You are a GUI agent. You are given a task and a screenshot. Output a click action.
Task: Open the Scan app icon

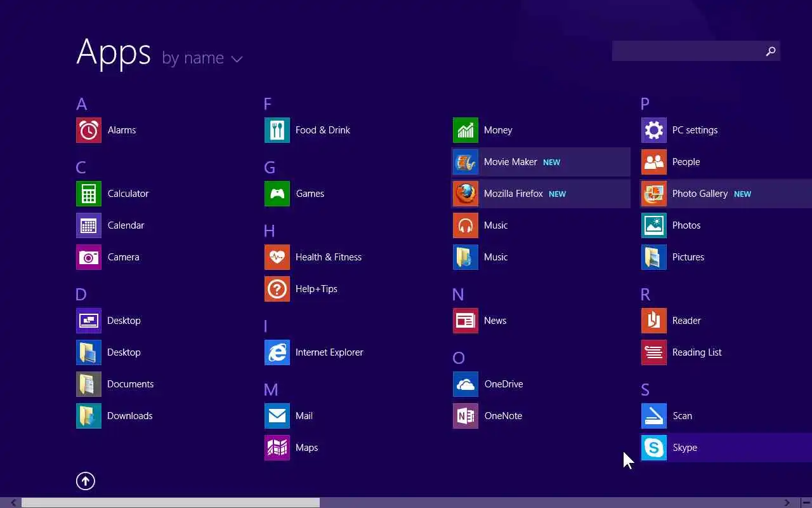[x=654, y=416]
